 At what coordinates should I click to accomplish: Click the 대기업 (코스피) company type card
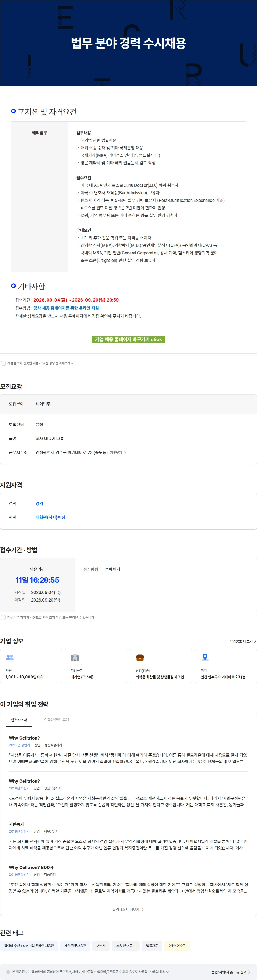(x=96, y=666)
